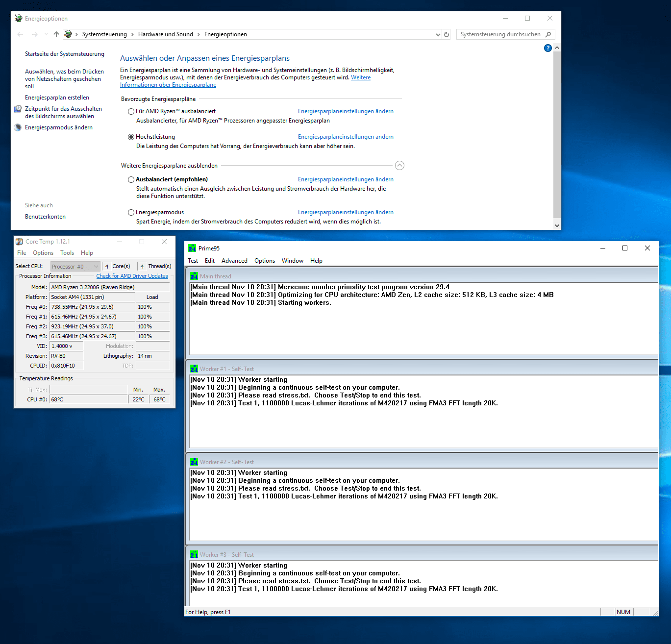This screenshot has height=644, width=671.
Task: Click Zeitpunkt für das Ausschalten des Bildschirms link
Action: (63, 112)
